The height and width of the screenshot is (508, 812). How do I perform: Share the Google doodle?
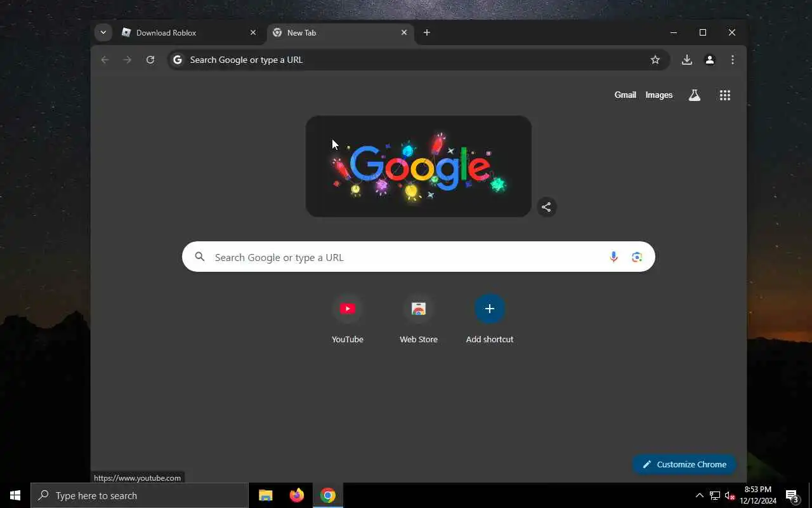(546, 207)
